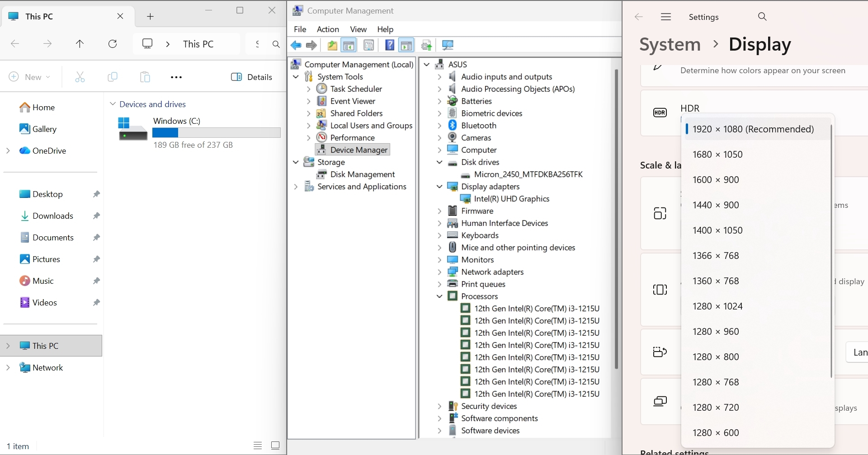Screen dimensions: 868x455
Task: Select the Windows (C:) drive
Action: (177, 121)
